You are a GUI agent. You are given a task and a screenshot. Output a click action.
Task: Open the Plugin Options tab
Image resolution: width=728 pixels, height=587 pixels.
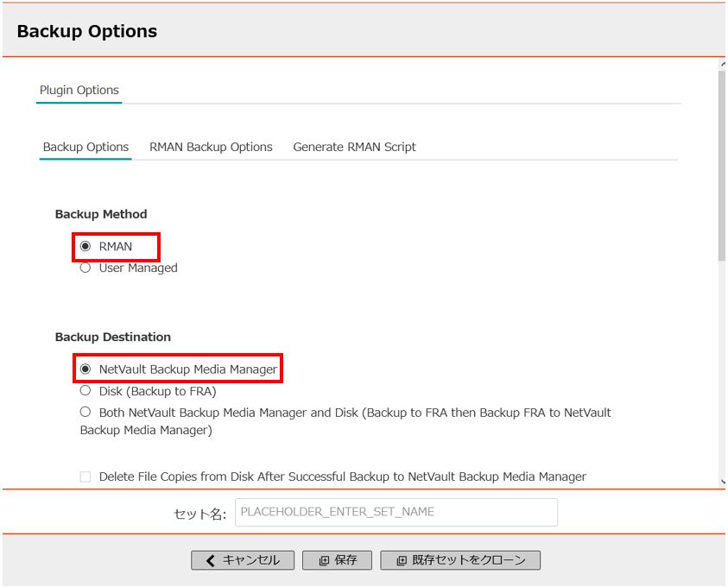(x=79, y=90)
